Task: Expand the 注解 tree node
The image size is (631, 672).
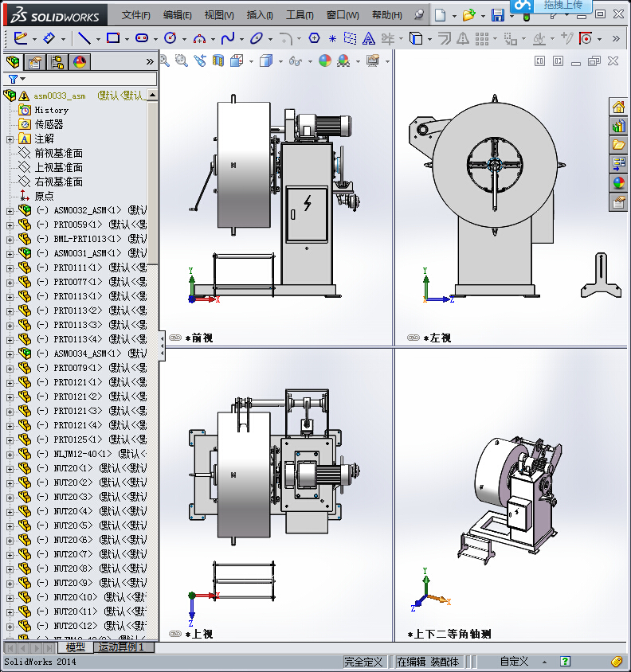Action: [10, 139]
